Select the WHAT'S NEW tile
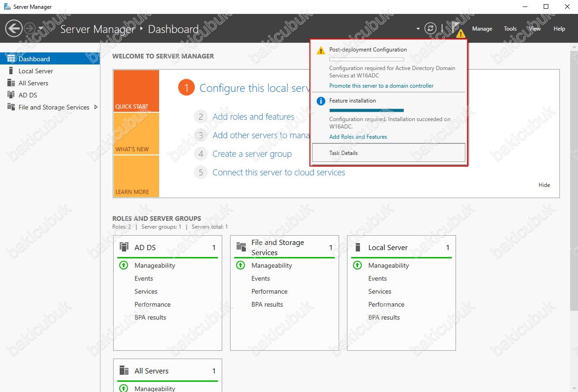The width and height of the screenshot is (578, 392). pos(136,134)
